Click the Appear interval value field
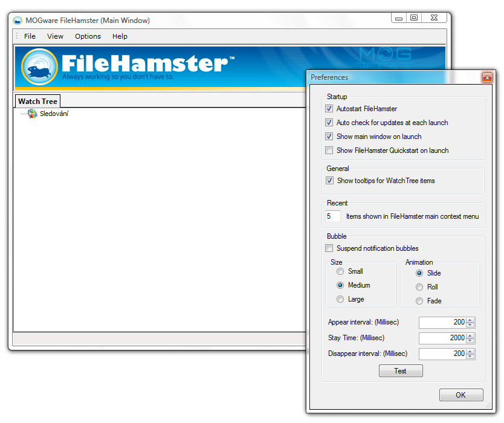 pos(442,322)
